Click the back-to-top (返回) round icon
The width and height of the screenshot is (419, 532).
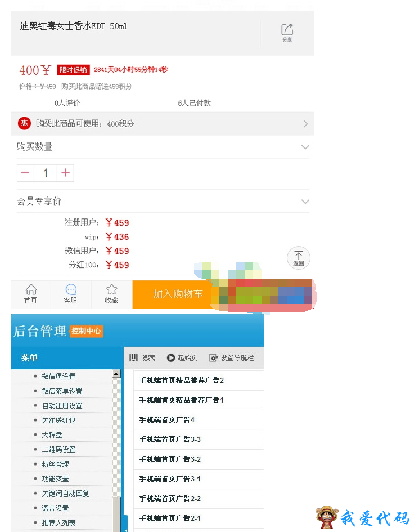click(298, 258)
